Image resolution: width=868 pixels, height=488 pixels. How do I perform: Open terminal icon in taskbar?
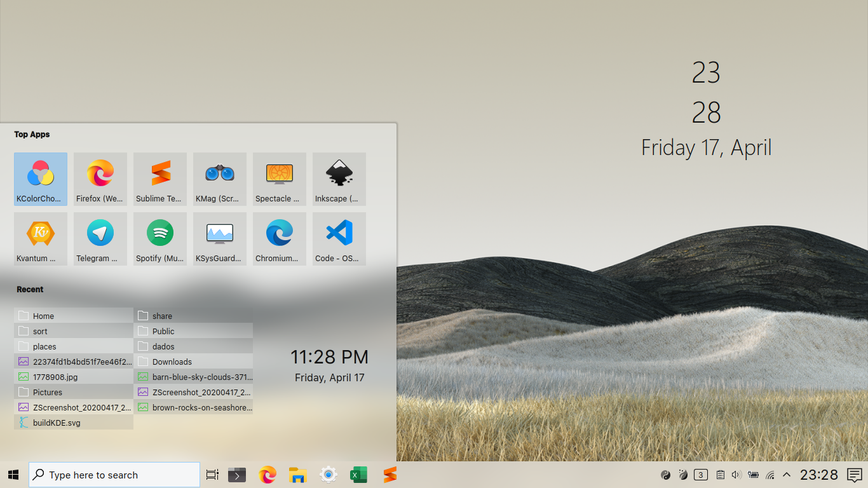237,475
